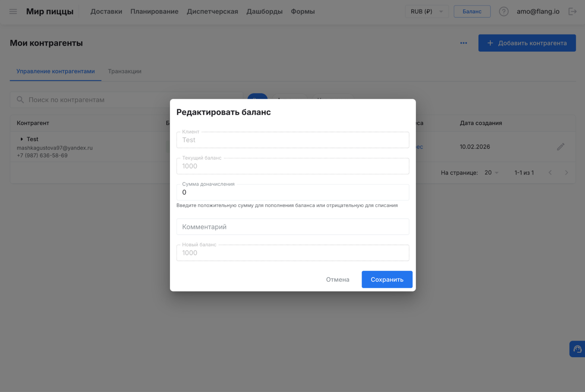Click the Баланс button in header

click(x=472, y=11)
